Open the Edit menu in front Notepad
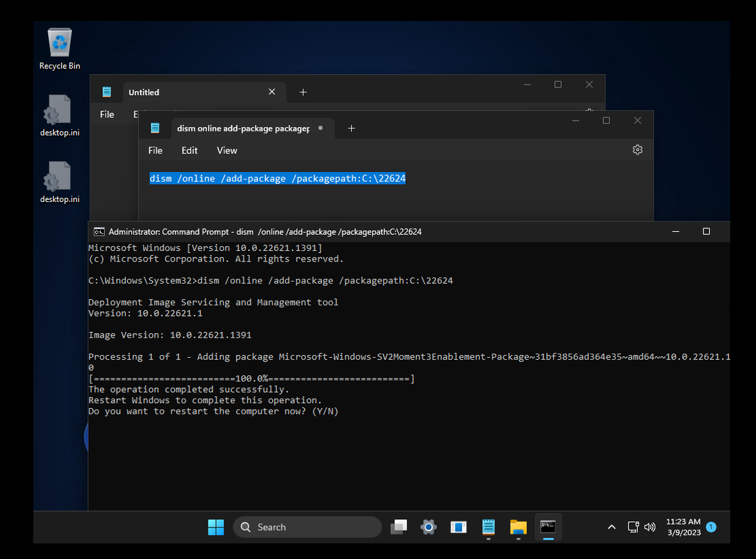This screenshot has width=756, height=559. (190, 150)
